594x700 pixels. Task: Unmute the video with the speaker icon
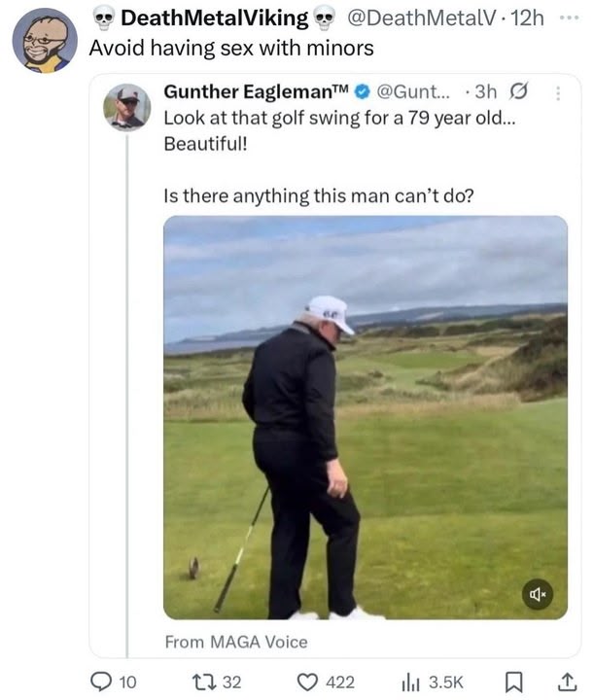pos(537,594)
